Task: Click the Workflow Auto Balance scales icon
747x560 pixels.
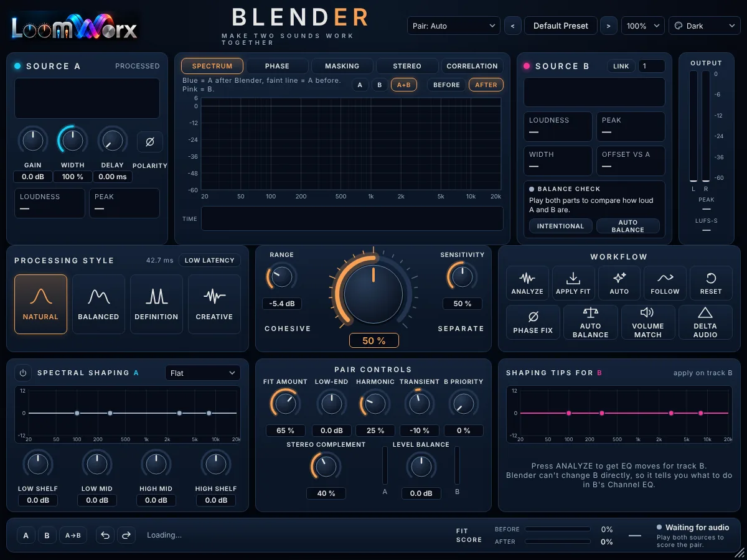Action: tap(590, 322)
